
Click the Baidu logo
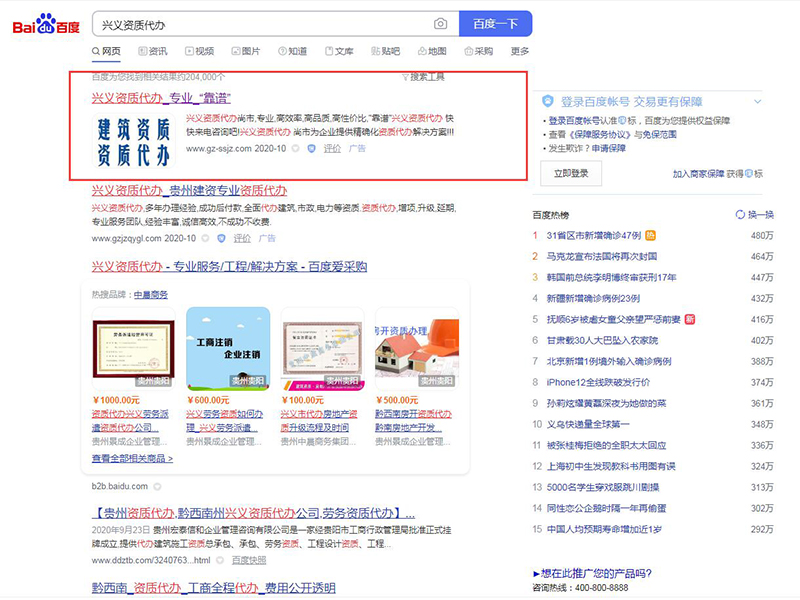[46, 24]
